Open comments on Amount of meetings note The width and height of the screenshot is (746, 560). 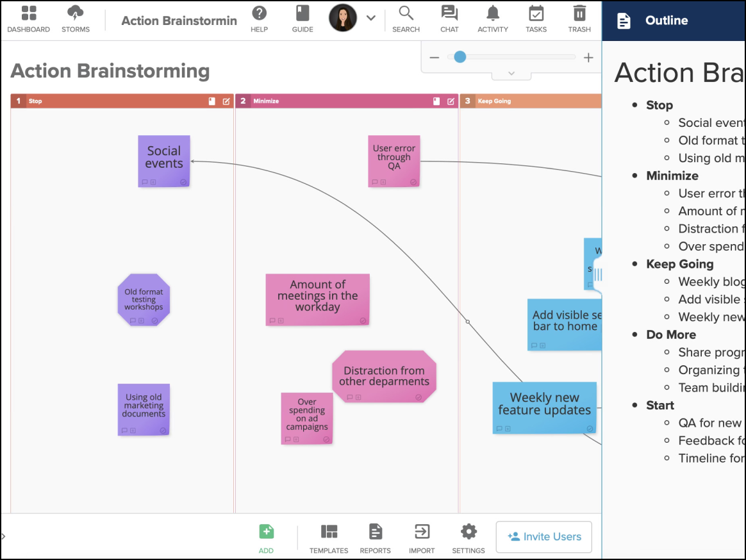[x=272, y=320]
